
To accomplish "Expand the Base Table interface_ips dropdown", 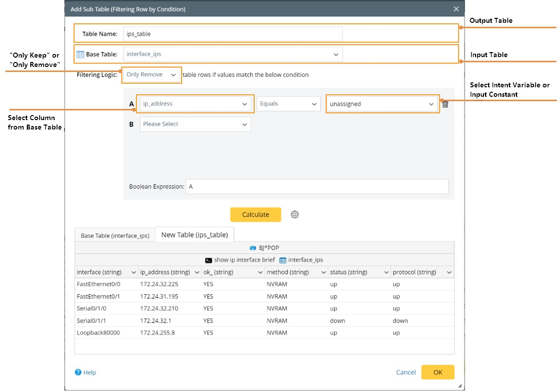I will pyautogui.click(x=232, y=55).
